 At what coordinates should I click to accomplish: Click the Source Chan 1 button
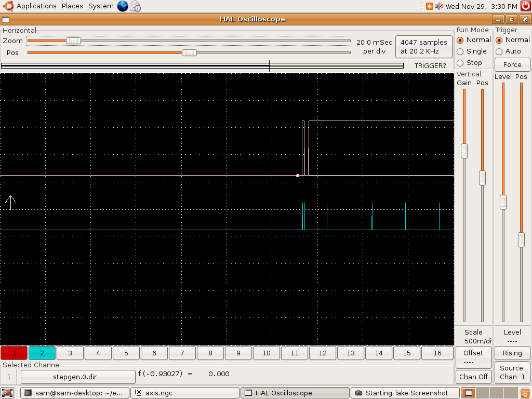[x=512, y=373]
